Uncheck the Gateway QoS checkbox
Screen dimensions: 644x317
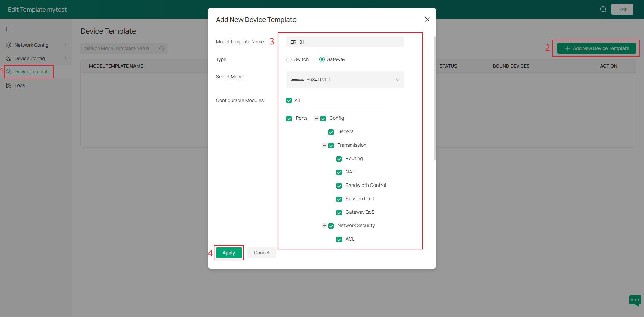click(339, 213)
